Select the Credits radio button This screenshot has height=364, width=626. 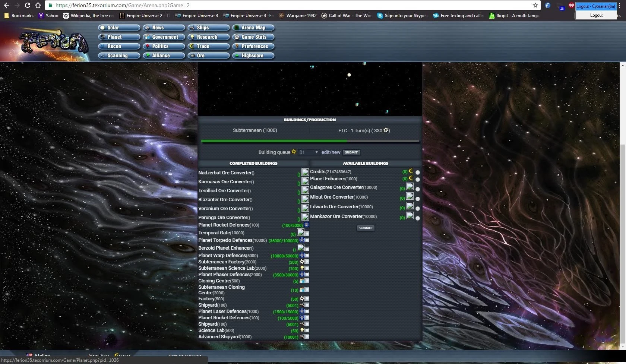tap(418, 172)
